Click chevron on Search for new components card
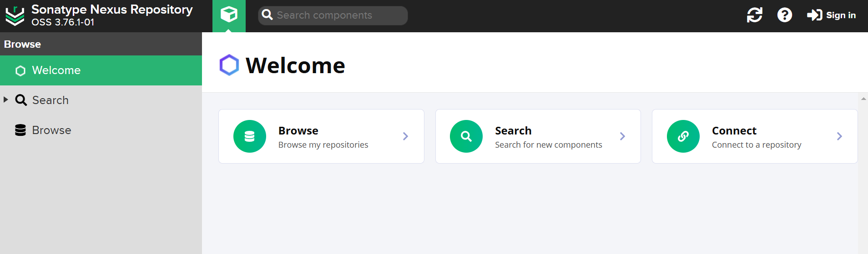The height and width of the screenshot is (254, 868). pyautogui.click(x=623, y=136)
